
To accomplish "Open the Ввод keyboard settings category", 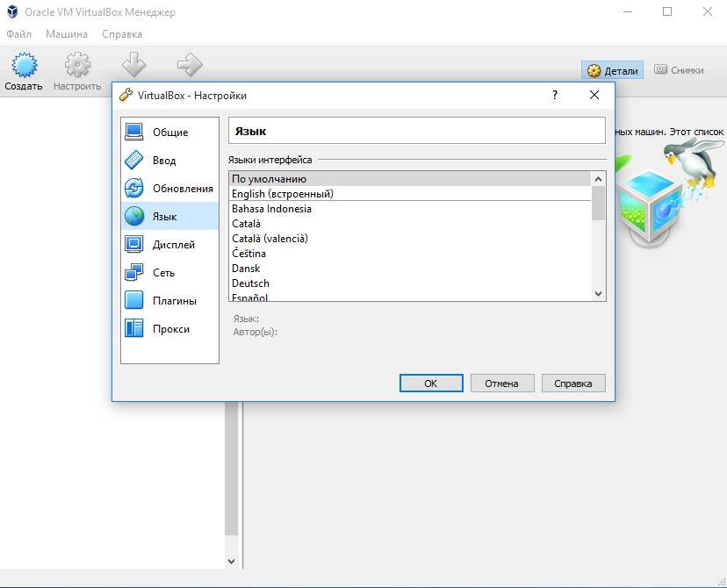I will 169,161.
